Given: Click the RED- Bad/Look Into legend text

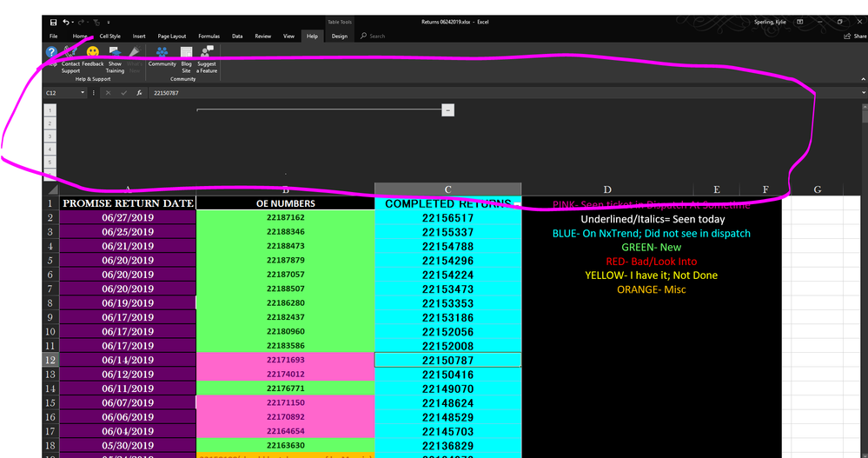Looking at the screenshot, I should pos(652,262).
